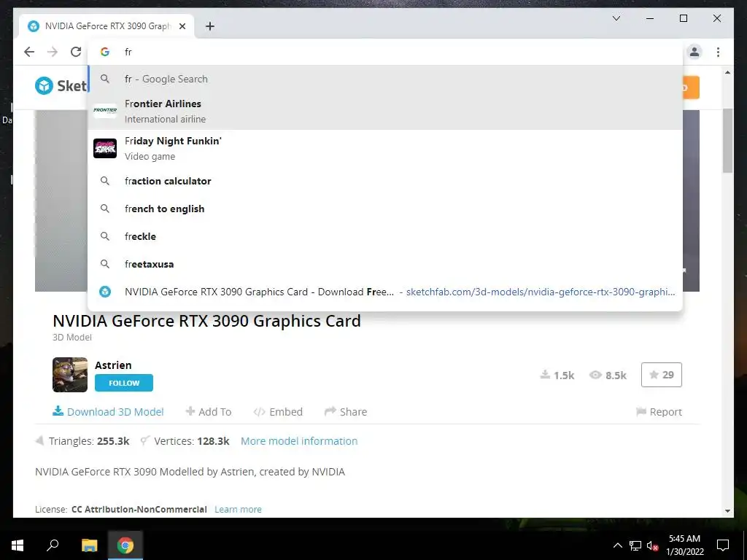Viewport: 747px width, 560px height.
Task: Select 'fr - Google Search' suggestion
Action: point(385,79)
